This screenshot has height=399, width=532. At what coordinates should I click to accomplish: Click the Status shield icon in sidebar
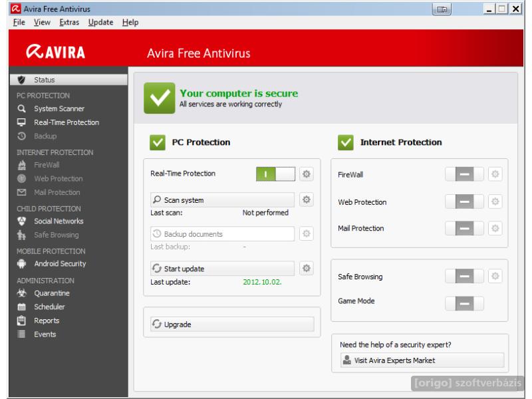click(21, 80)
